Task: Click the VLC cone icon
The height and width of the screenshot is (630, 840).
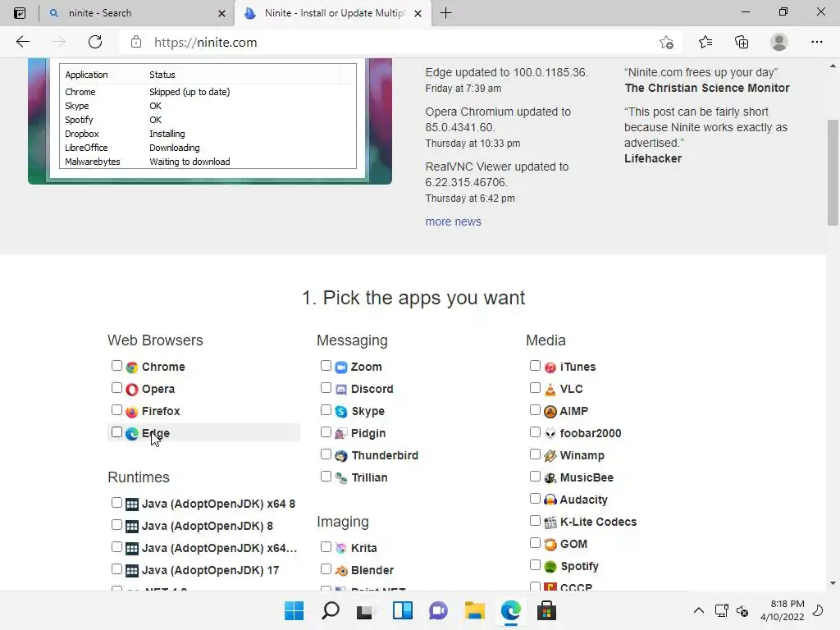Action: tap(550, 390)
